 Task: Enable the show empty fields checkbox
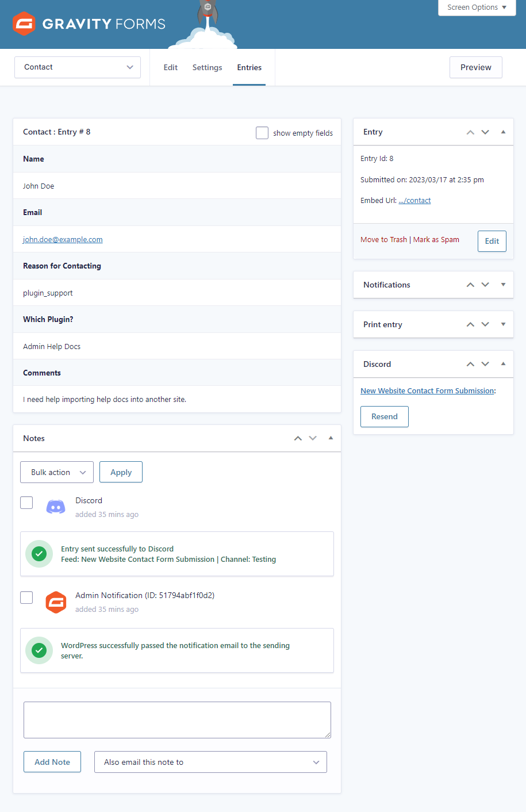262,132
